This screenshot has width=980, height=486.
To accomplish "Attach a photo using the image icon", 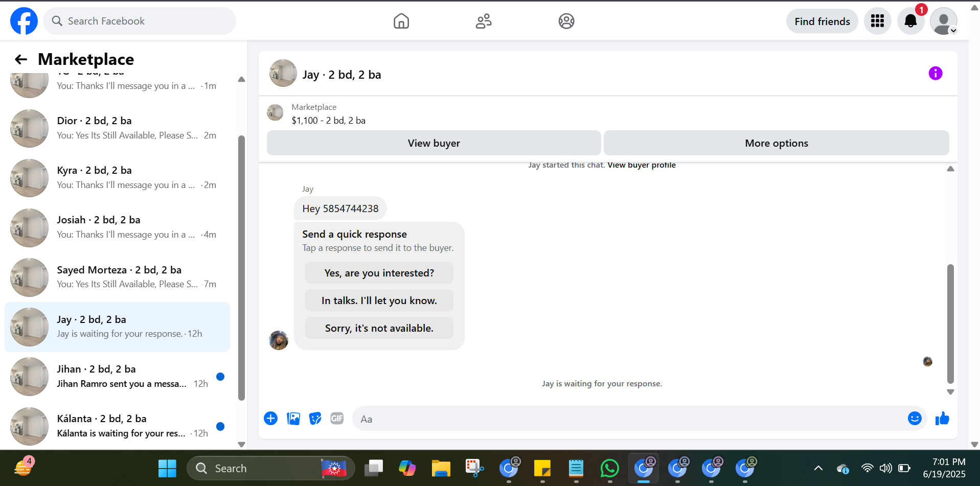I will [x=293, y=419].
